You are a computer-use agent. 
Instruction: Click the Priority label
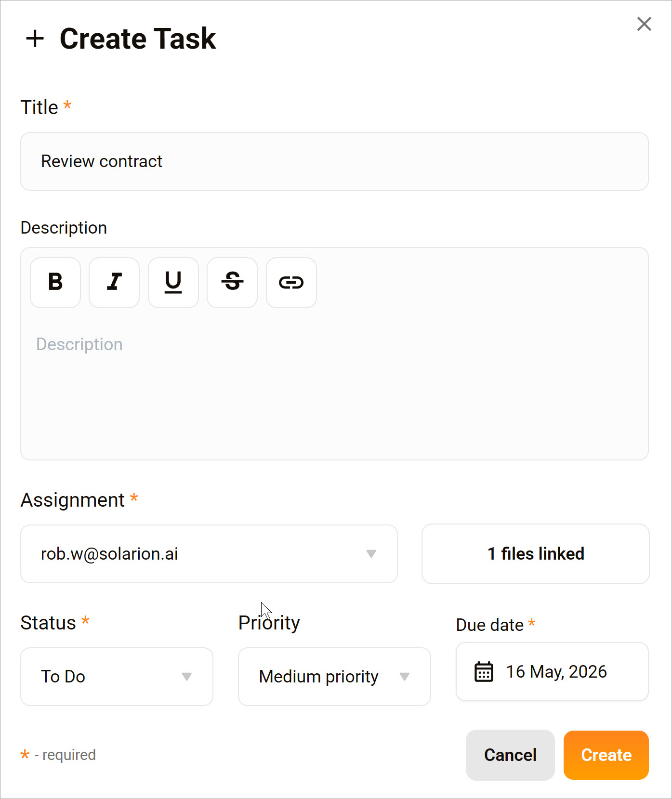269,623
